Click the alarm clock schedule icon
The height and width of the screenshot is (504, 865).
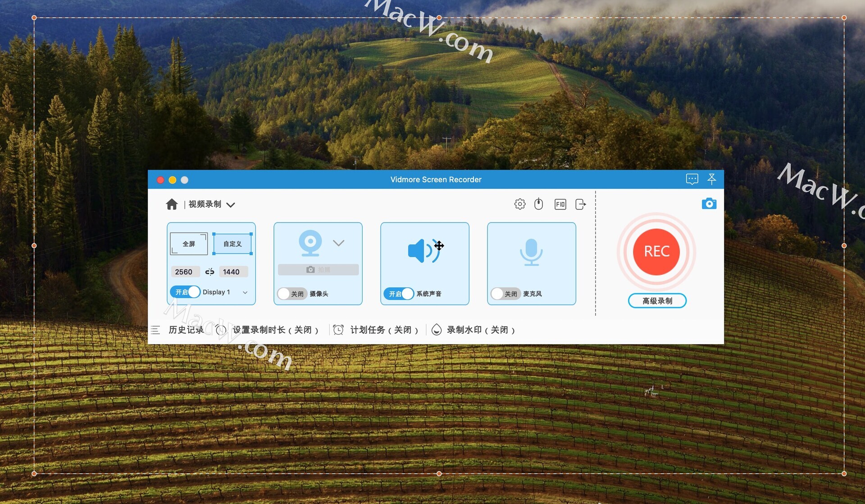(x=338, y=330)
